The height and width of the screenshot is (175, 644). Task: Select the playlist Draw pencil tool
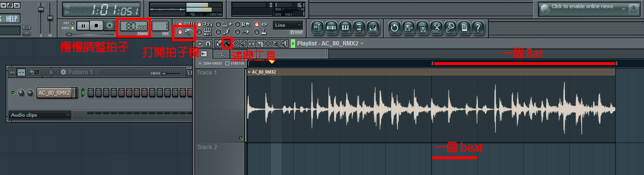[218, 44]
